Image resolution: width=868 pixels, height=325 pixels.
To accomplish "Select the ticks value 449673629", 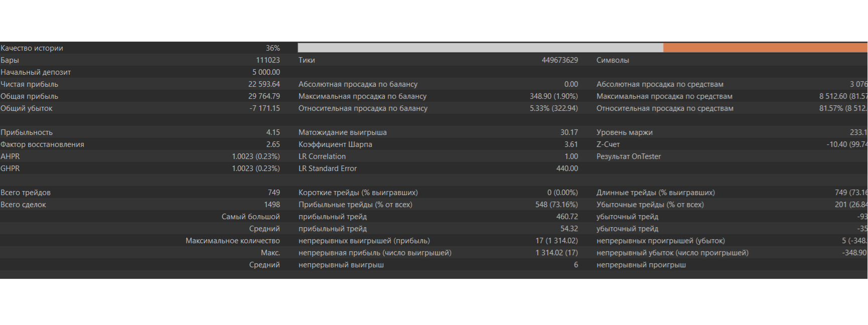I will tap(559, 60).
